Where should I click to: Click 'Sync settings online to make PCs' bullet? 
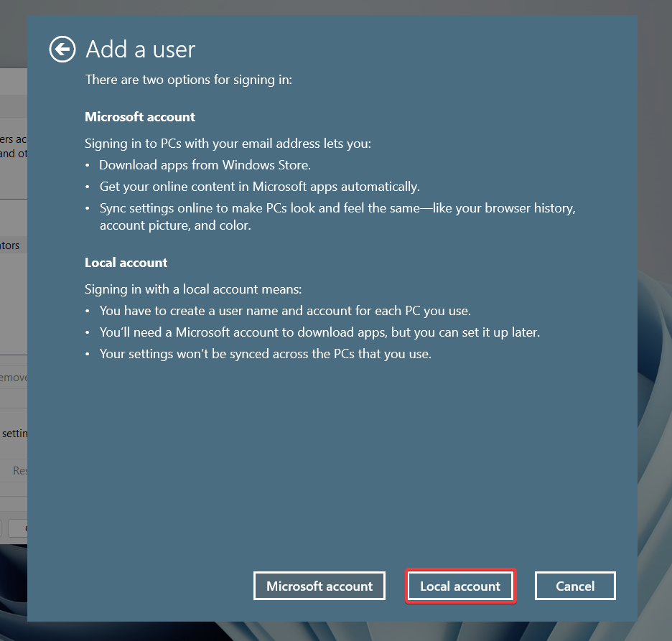[337, 216]
